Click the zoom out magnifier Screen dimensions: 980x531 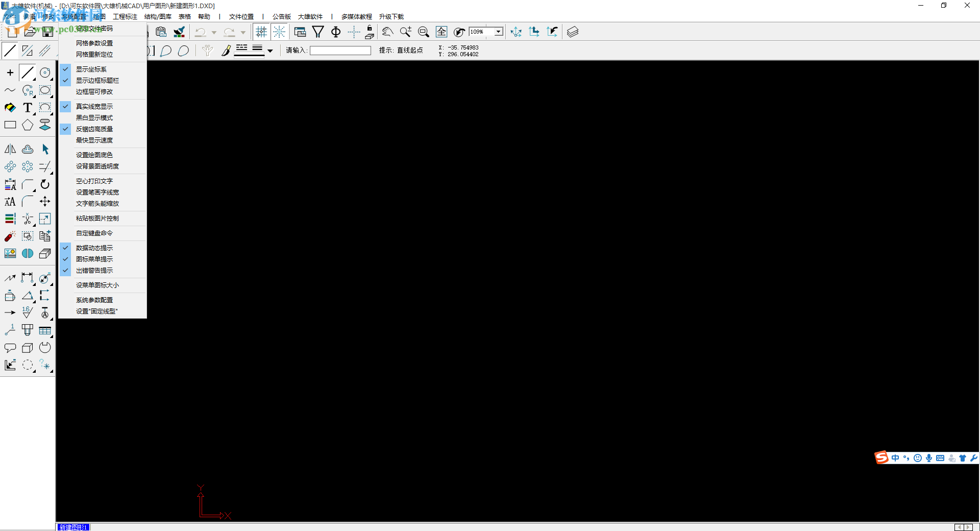click(424, 32)
